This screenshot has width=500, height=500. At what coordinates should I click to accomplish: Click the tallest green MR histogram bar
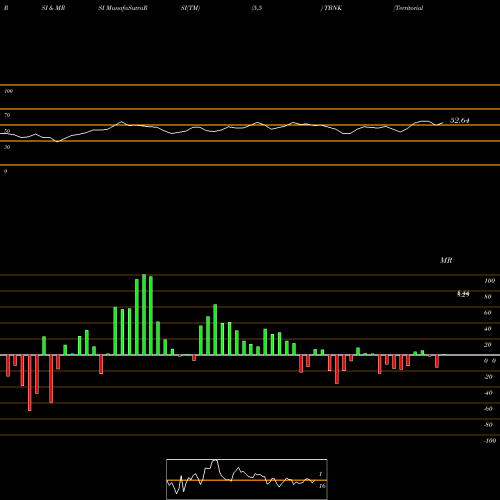pos(144,315)
